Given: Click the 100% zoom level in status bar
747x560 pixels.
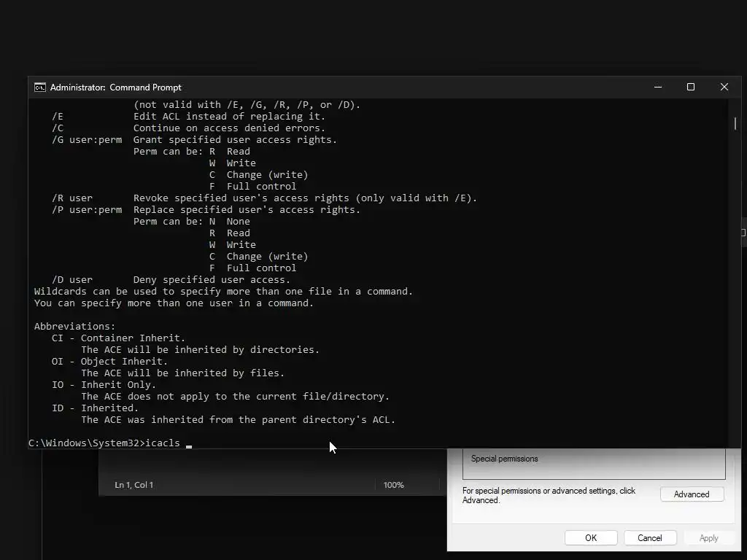Looking at the screenshot, I should [x=393, y=485].
